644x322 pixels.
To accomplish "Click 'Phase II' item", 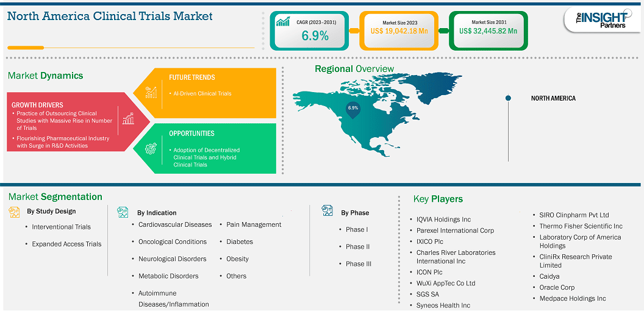I will click(x=358, y=246).
